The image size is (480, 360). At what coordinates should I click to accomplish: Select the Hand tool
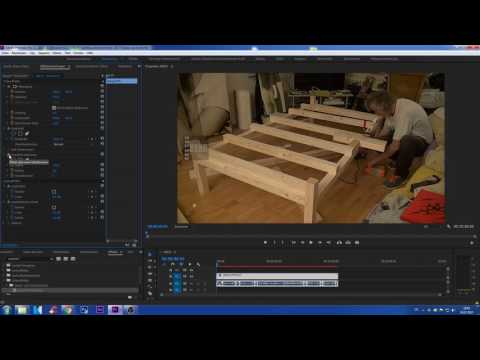click(x=150, y=293)
